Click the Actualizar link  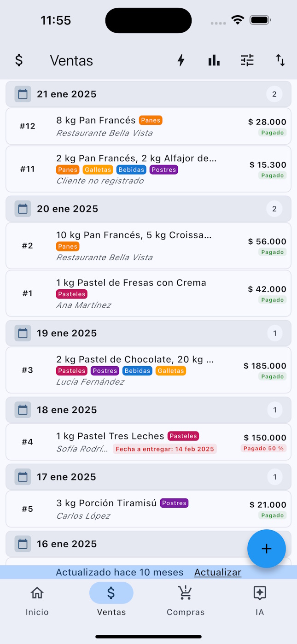pyautogui.click(x=218, y=573)
